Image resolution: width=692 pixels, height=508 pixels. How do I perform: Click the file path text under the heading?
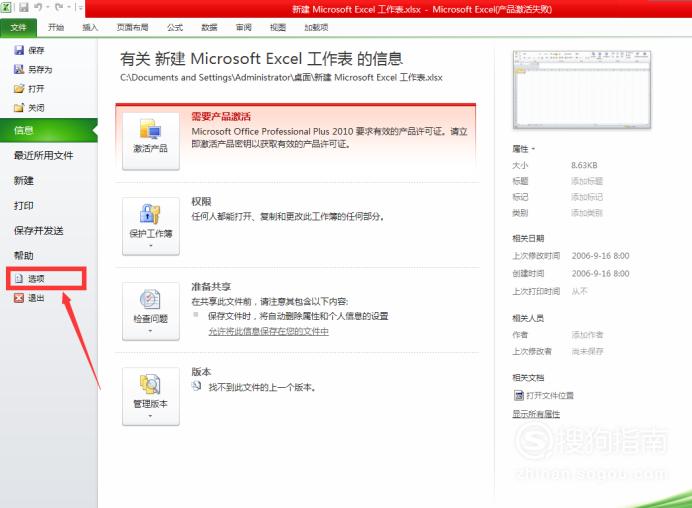coord(281,78)
